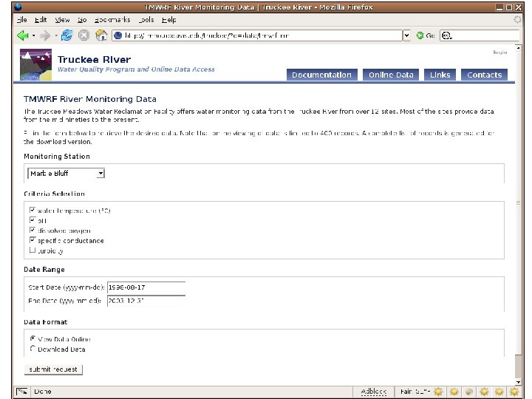This screenshot has height=399, width=532.
Task: Open the Tools menu
Action: click(146, 20)
